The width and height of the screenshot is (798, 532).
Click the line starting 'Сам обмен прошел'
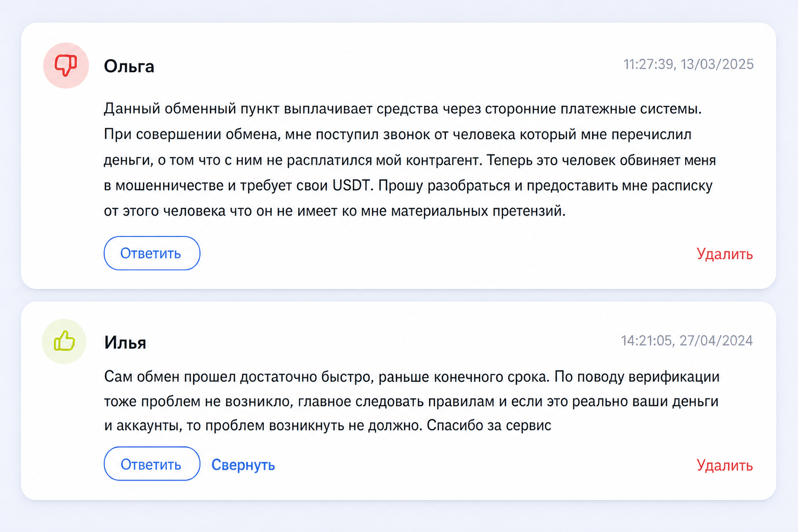pos(411,377)
